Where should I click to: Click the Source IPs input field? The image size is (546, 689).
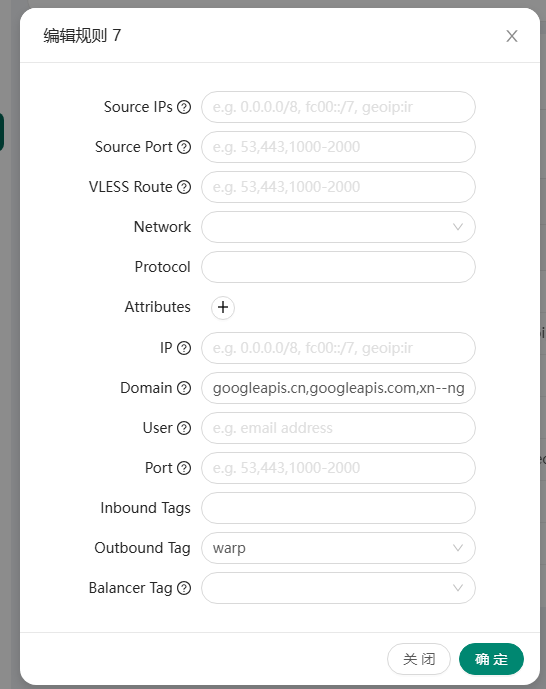click(x=338, y=107)
